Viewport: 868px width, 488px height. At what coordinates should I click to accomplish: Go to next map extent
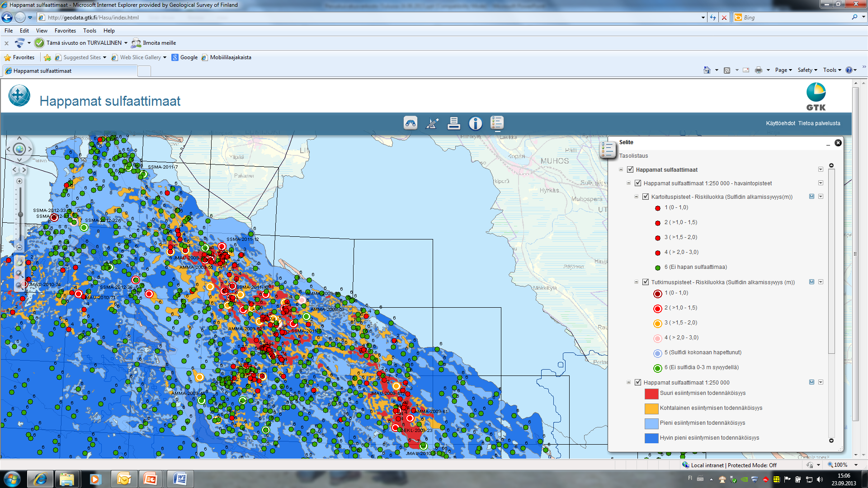coord(24,170)
